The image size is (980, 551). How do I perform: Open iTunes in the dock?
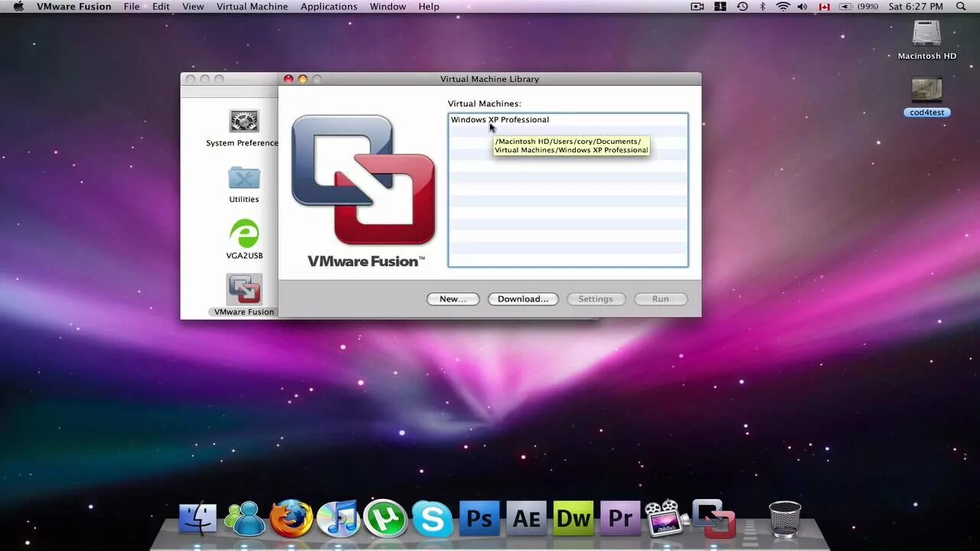coord(338,519)
